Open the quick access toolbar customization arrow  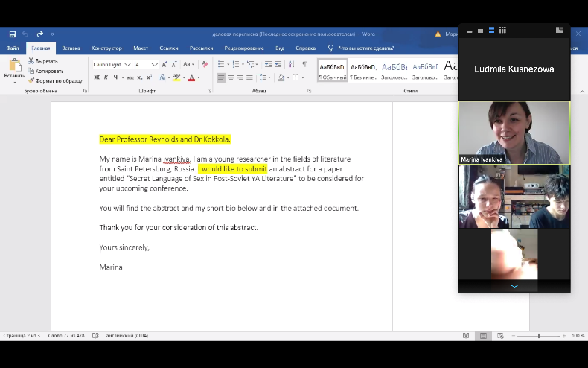point(52,34)
